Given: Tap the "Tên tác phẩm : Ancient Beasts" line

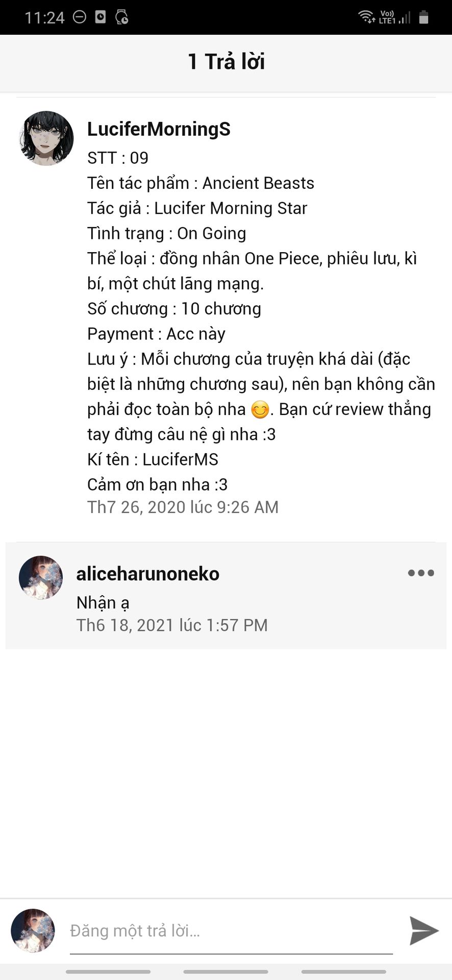Looking at the screenshot, I should [200, 183].
